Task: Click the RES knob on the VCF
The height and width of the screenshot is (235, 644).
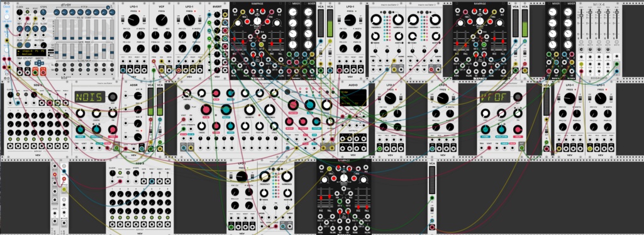Action: coord(167,35)
